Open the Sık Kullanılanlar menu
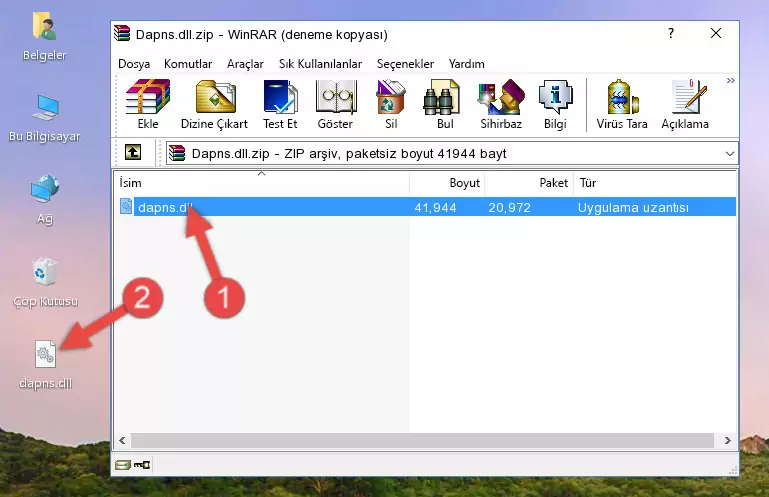Viewport: 769px width, 497px height. (x=320, y=64)
